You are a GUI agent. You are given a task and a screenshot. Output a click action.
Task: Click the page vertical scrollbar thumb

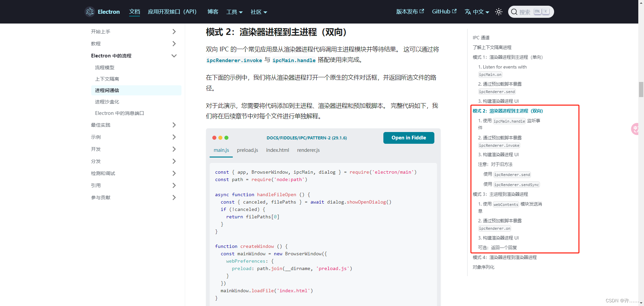[641, 89]
